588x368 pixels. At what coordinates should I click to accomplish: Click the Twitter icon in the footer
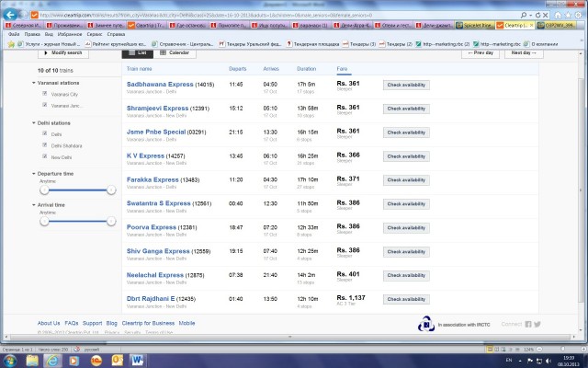point(537,324)
